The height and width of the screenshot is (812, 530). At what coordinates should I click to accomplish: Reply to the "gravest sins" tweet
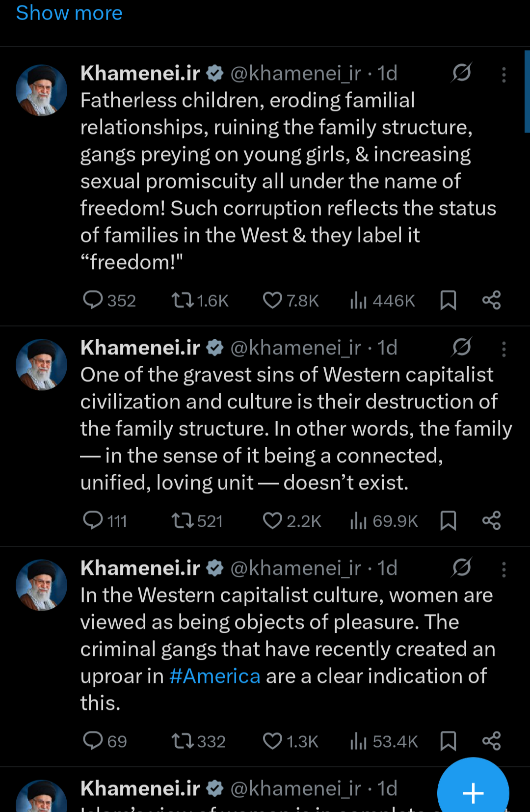pos(93,520)
